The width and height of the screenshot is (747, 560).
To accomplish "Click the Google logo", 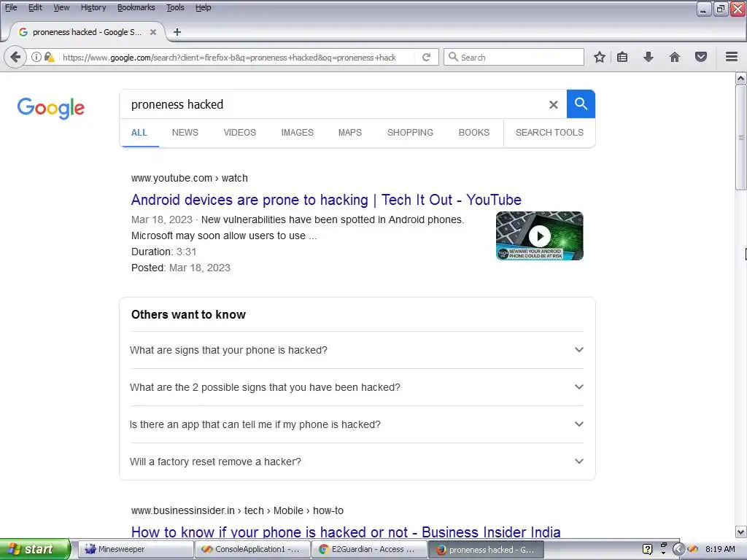I will (x=51, y=108).
